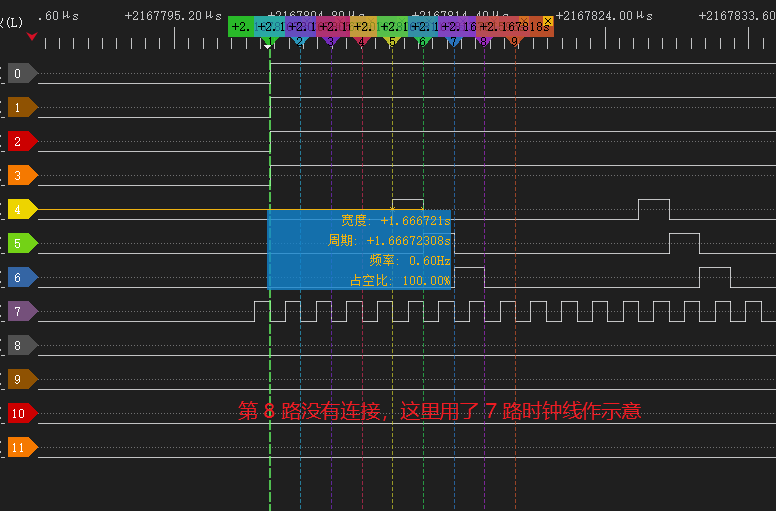Select cursor marker 2 on the ruler
This screenshot has height=511, width=776.
coord(299,42)
